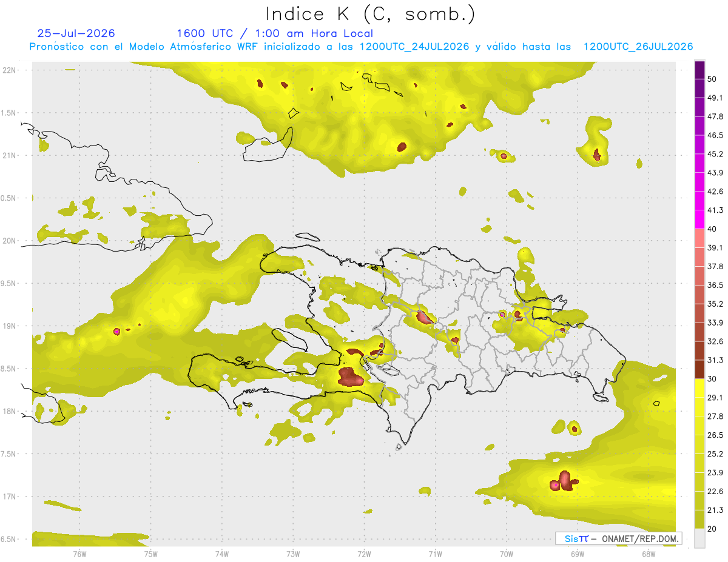Click the colorbar label "47.8"

click(x=715, y=116)
